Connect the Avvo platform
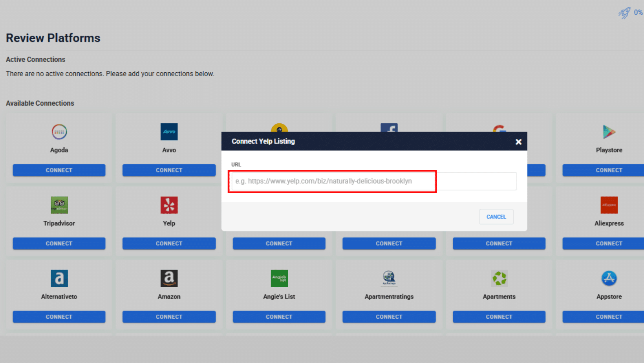Viewport: 644px width, 363px height. click(169, 170)
